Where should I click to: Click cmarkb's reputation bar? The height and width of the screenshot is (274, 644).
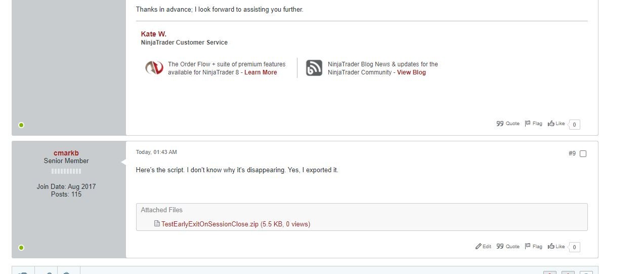[66, 171]
